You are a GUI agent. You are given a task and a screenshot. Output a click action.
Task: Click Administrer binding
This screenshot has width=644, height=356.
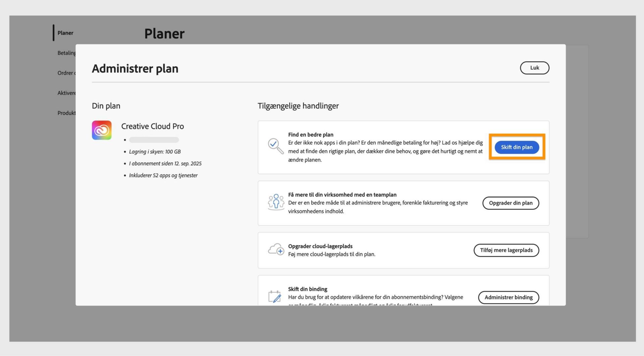[508, 297]
